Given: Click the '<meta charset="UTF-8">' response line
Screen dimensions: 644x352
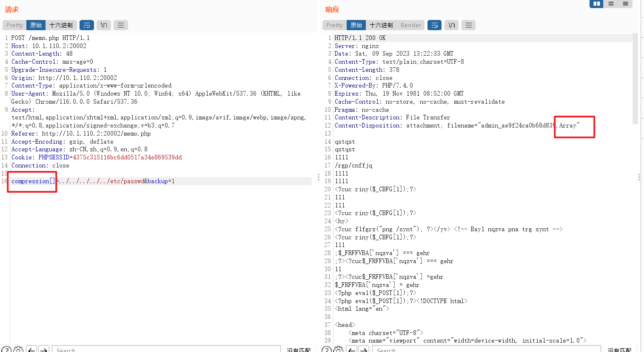Looking at the screenshot, I should tap(386, 333).
